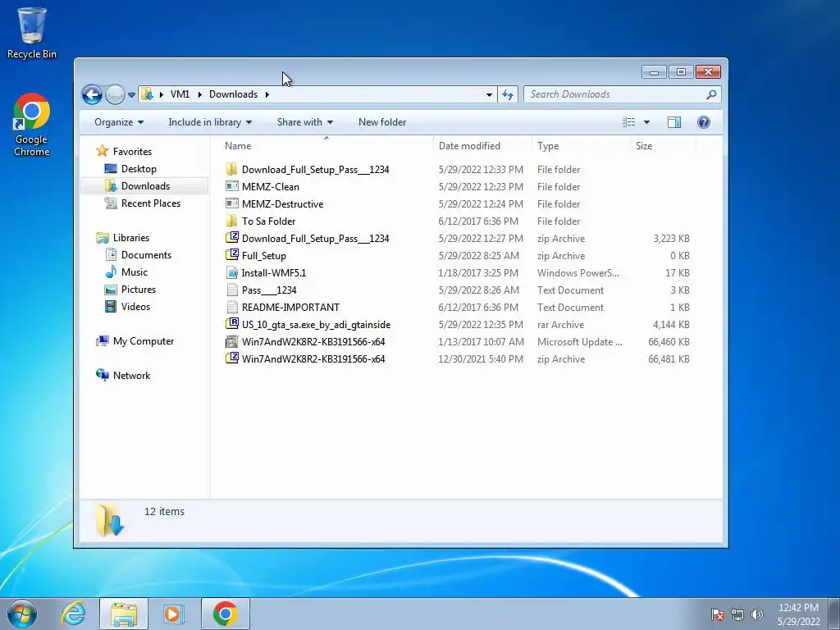Show the preview pane
The width and height of the screenshot is (840, 630).
coord(674,122)
